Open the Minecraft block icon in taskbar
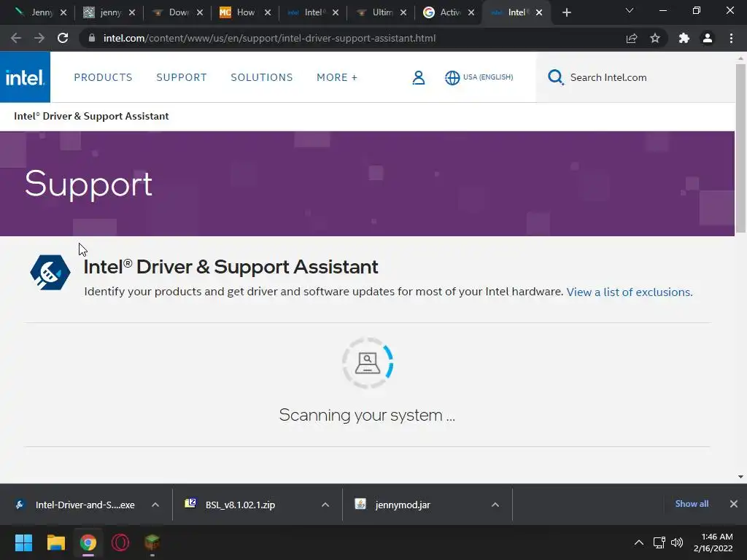This screenshot has height=560, width=747. click(152, 542)
